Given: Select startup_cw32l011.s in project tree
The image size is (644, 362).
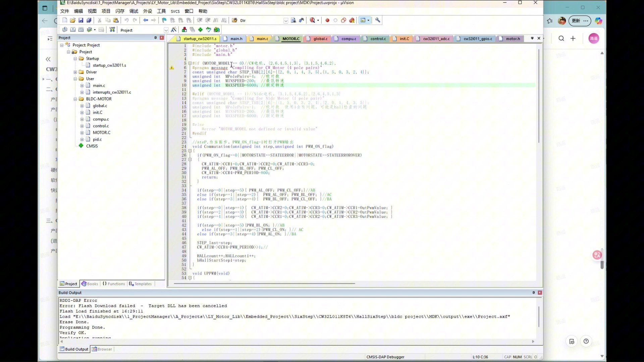Looking at the screenshot, I should point(109,65).
